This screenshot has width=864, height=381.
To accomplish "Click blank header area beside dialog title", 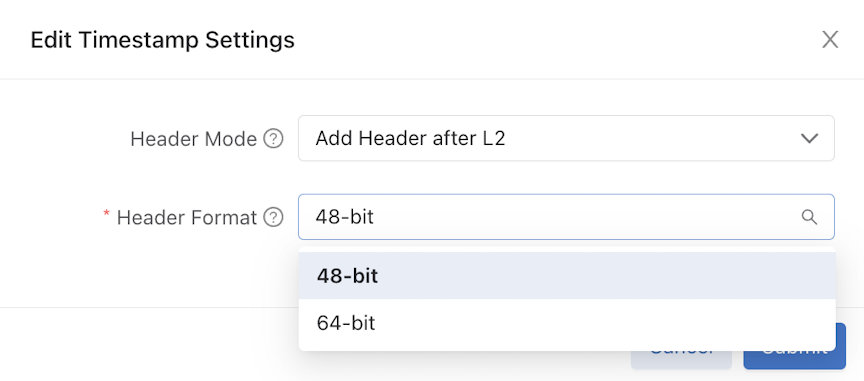I will 551,40.
